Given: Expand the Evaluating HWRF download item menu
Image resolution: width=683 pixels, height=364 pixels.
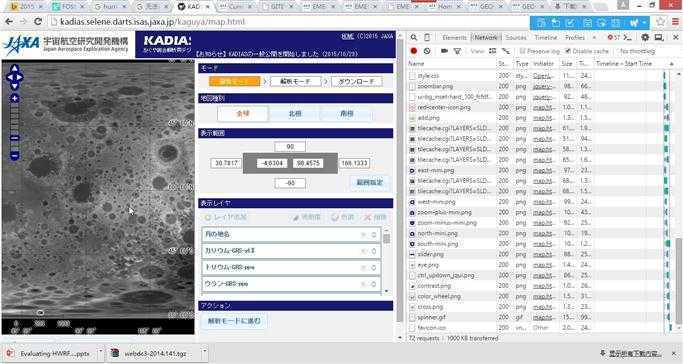Looking at the screenshot, I should 101,352.
